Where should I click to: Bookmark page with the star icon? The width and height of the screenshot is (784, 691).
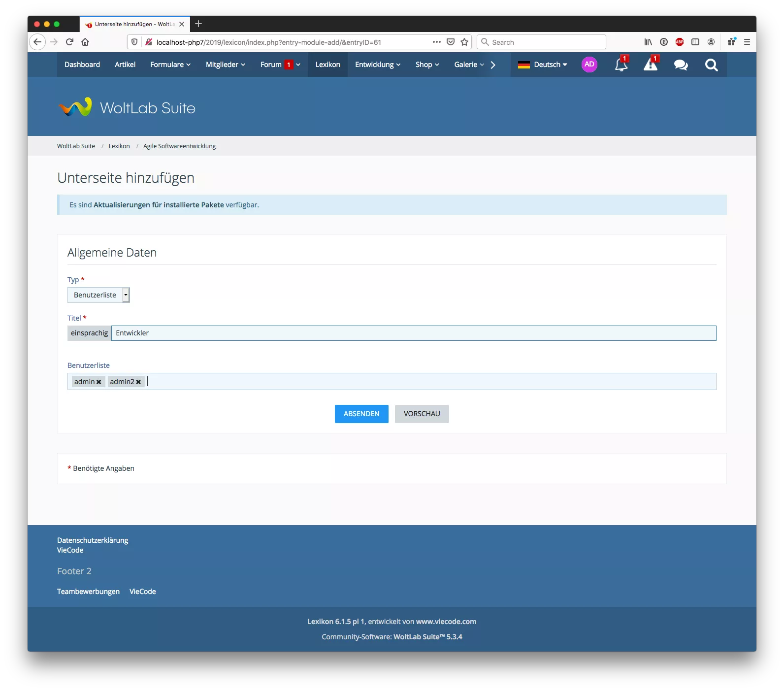464,42
